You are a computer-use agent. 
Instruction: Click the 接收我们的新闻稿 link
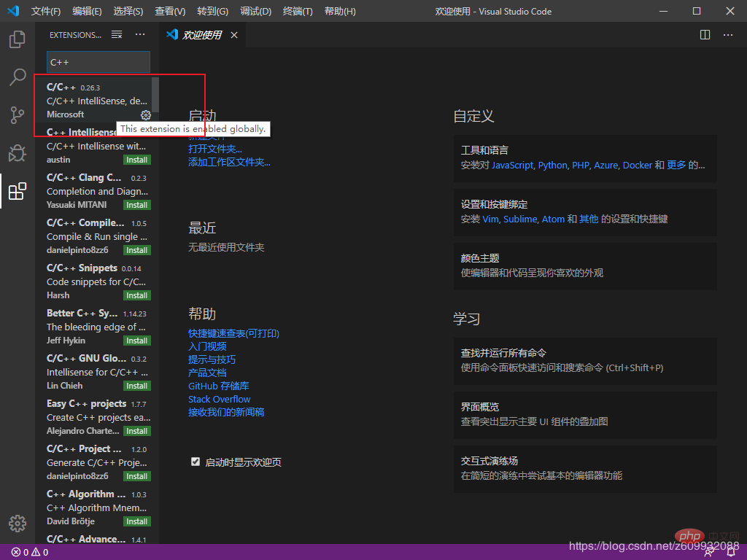click(226, 412)
